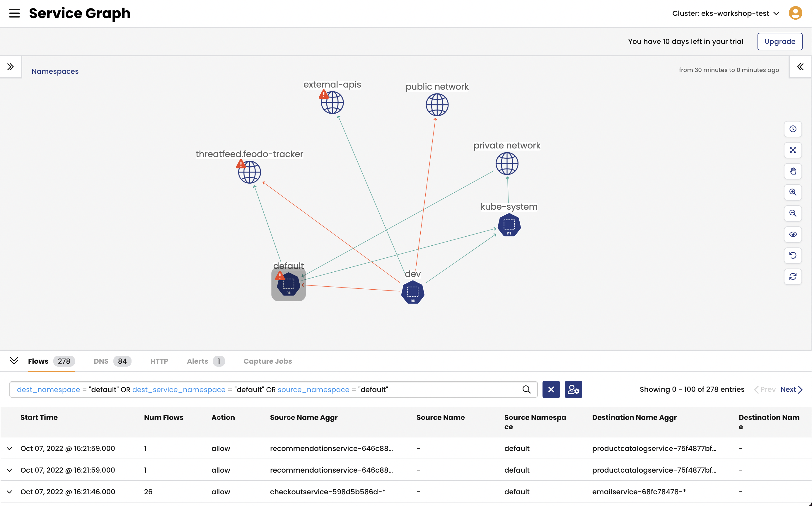
Task: Click the emailservice-68fc78478-* cell
Action: tap(639, 492)
